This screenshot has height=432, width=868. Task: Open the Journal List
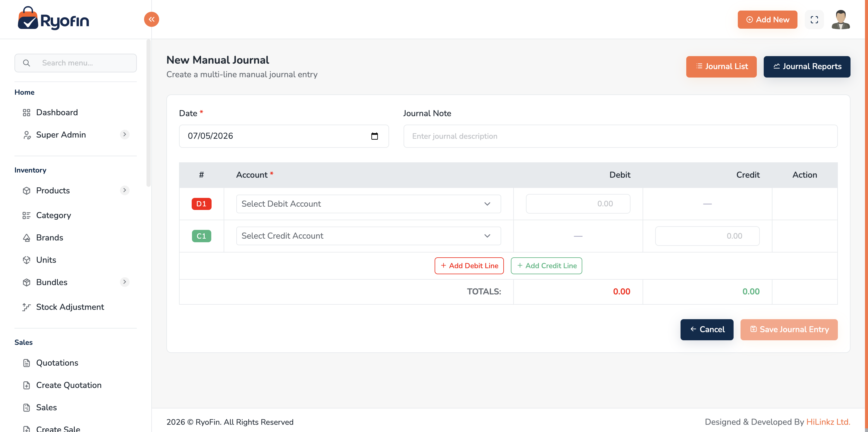[721, 66]
